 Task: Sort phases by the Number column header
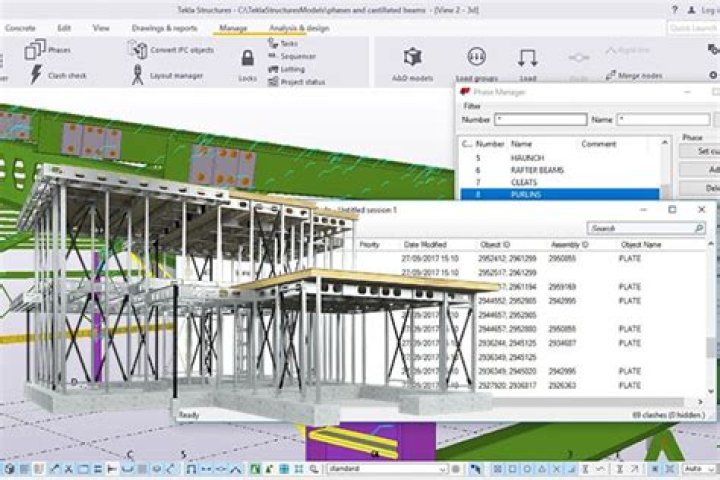tap(489, 144)
